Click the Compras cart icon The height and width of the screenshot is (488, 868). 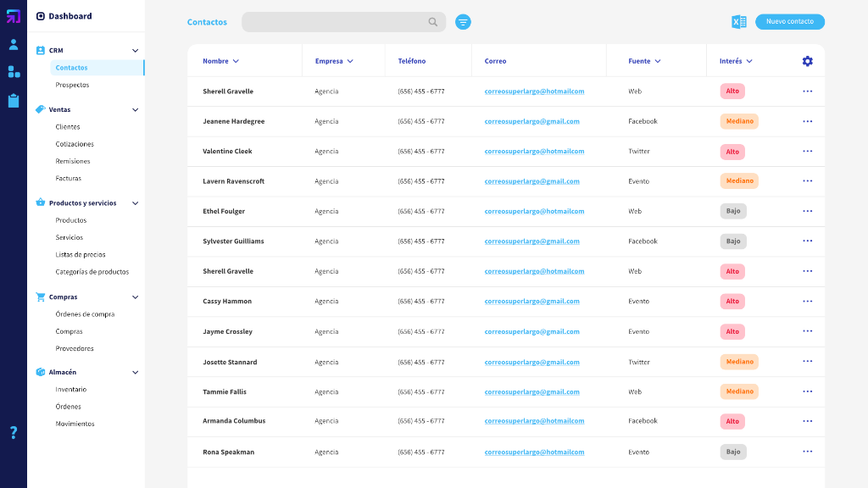click(41, 297)
